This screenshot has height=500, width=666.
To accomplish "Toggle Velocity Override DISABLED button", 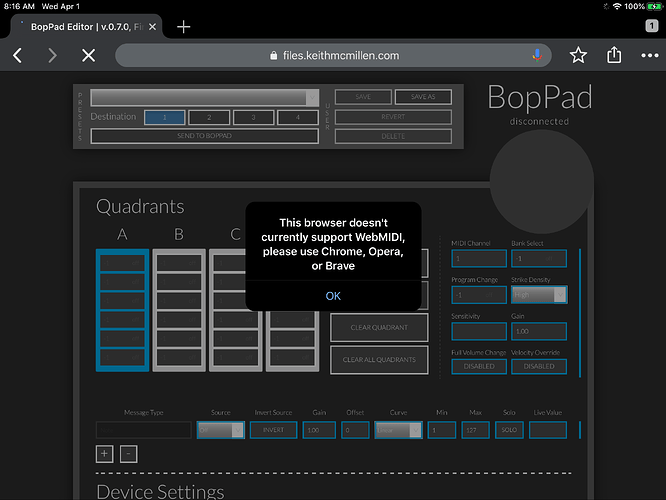I will [x=539, y=367].
